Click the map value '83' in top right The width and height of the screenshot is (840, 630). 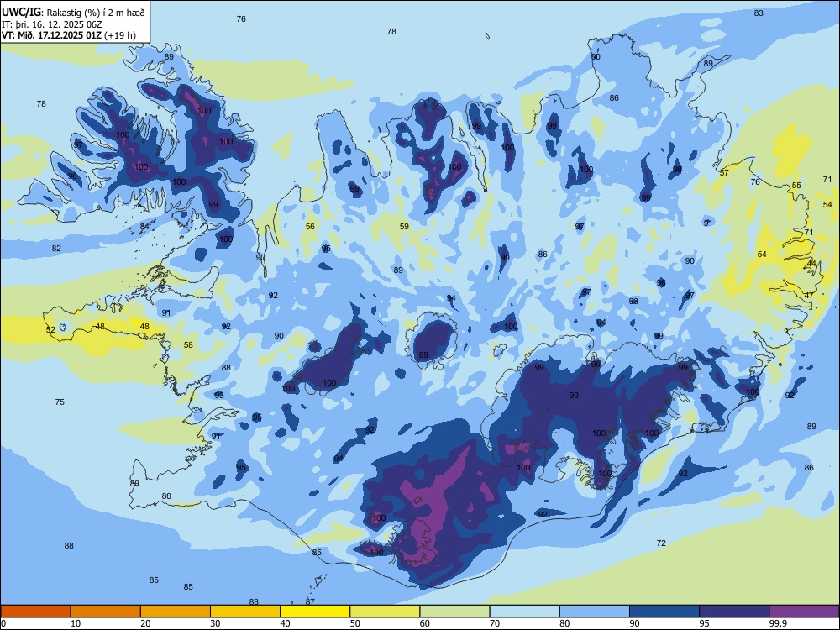759,13
